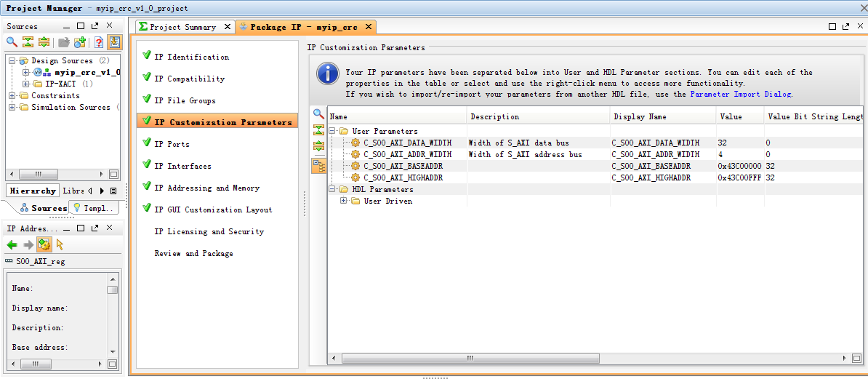Click the gear icon of C_S00_AXI_DATA_WIDTH
The width and height of the screenshot is (868, 379).
(355, 143)
